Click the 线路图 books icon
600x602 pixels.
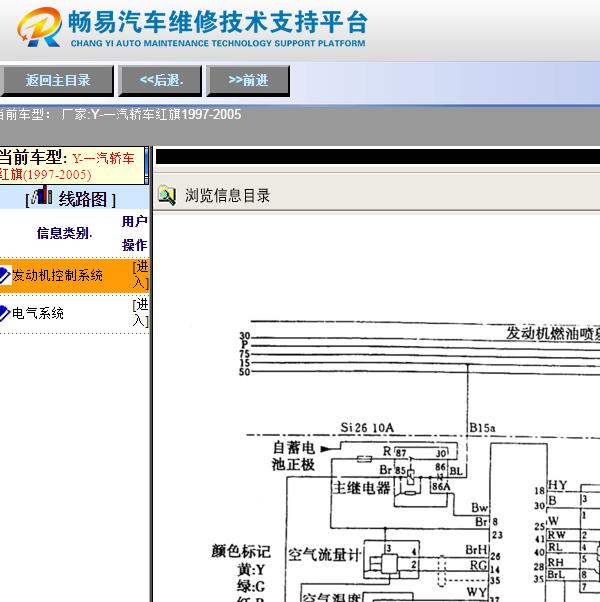42,195
